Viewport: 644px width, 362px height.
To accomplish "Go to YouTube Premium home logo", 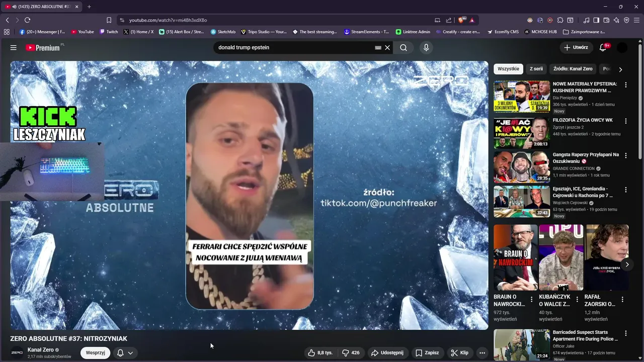I will point(44,48).
